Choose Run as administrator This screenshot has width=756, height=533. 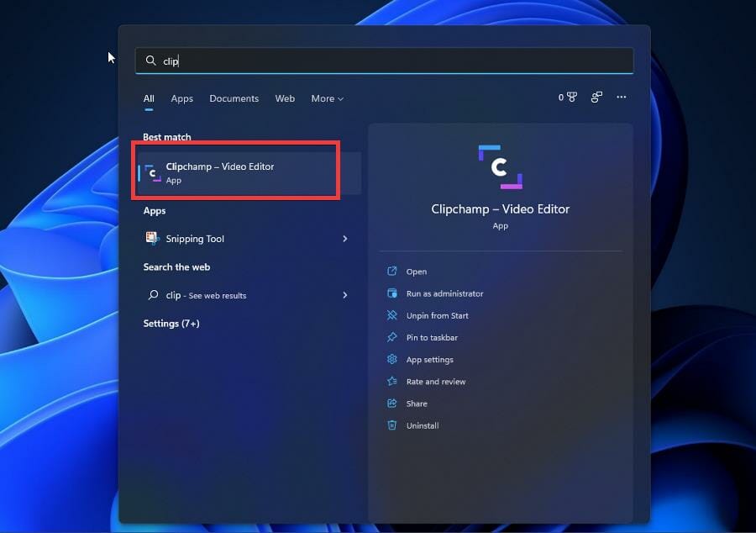[x=444, y=293]
